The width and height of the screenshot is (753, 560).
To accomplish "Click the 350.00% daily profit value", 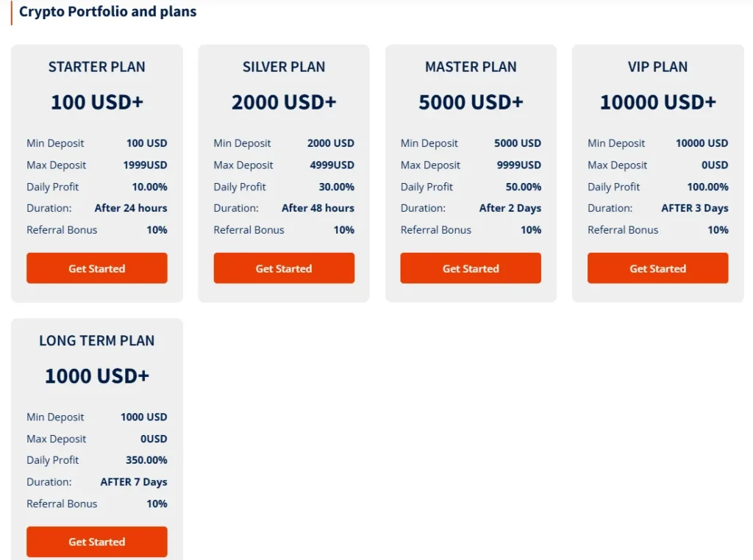I will pyautogui.click(x=146, y=460).
